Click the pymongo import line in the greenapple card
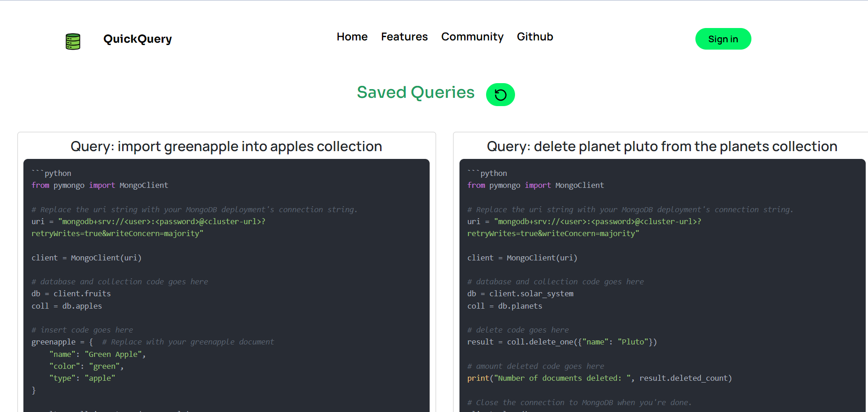 pyautogui.click(x=100, y=185)
